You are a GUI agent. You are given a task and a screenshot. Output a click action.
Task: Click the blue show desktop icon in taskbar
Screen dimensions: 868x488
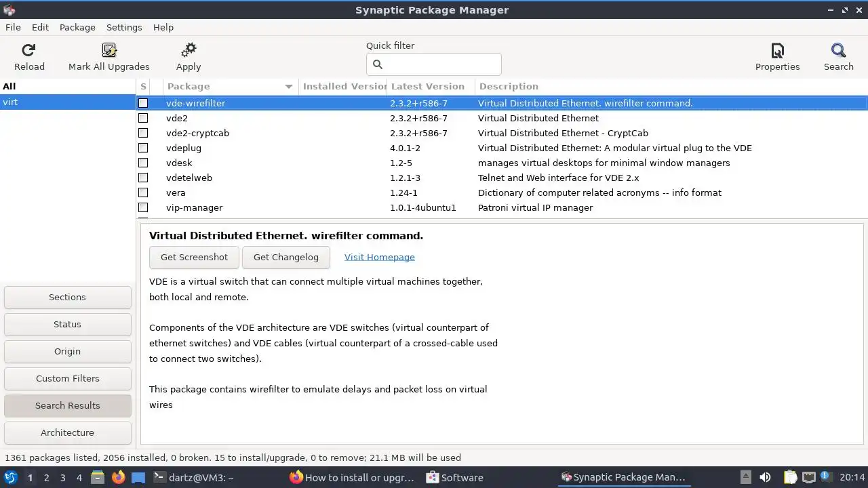[138, 477]
